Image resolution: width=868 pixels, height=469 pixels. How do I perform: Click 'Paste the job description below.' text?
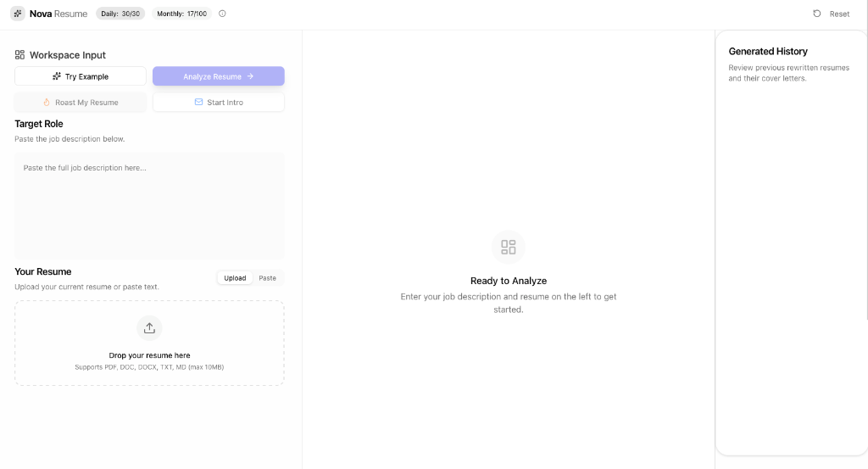[70, 139]
